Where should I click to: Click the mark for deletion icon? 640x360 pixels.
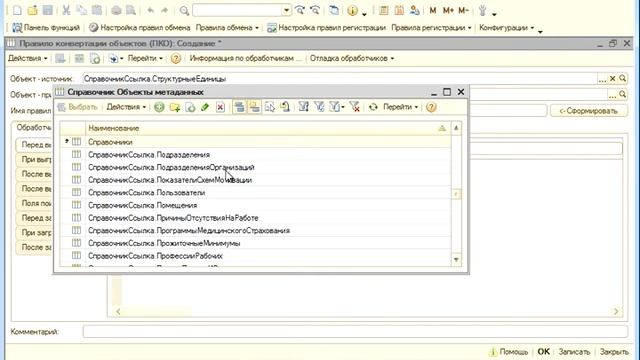point(220,107)
